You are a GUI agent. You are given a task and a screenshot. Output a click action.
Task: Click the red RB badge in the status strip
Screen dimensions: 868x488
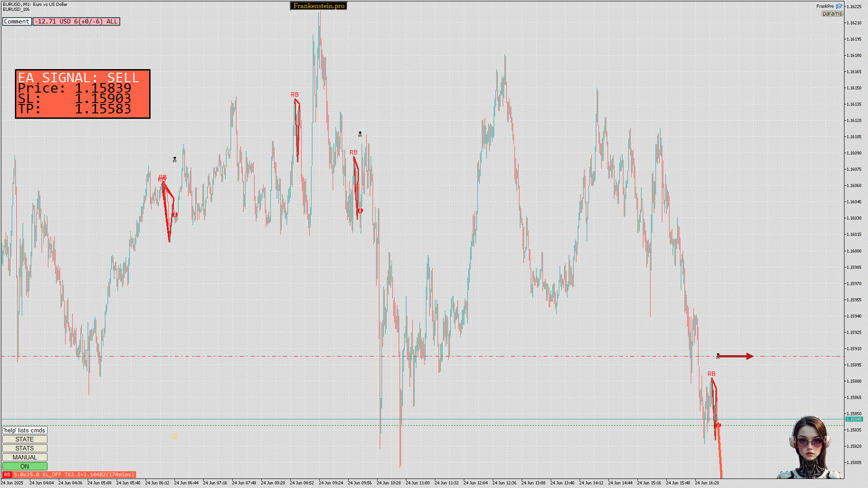click(7, 475)
